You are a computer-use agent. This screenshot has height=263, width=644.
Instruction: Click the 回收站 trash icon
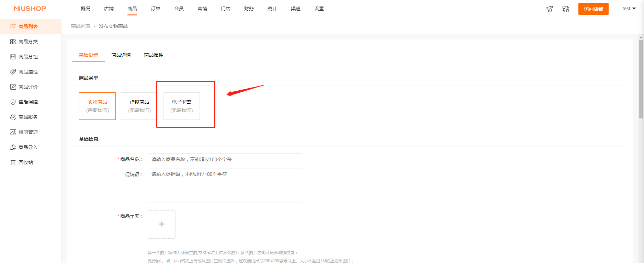13,162
